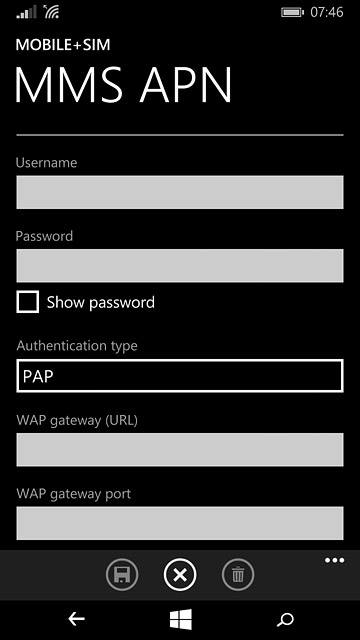Tap the save floppy disk icon
The image size is (360, 640).
pos(122,575)
